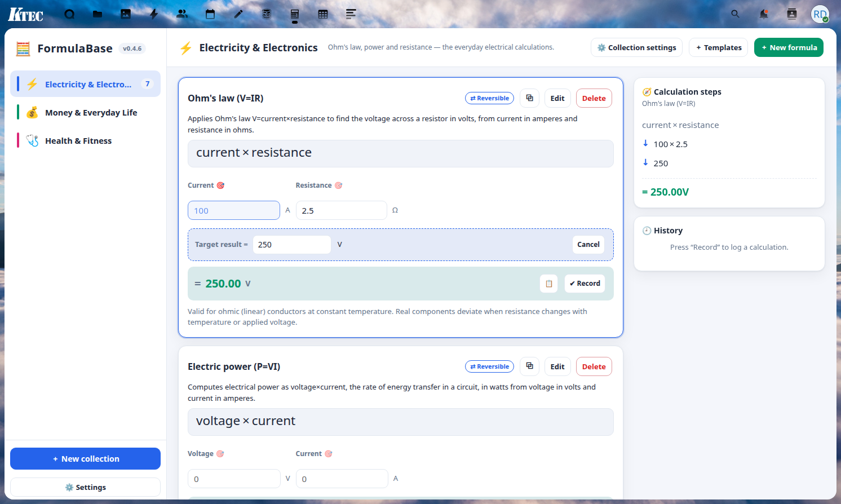Open notifications bell
Viewport: 841px width, 504px height.
764,14
